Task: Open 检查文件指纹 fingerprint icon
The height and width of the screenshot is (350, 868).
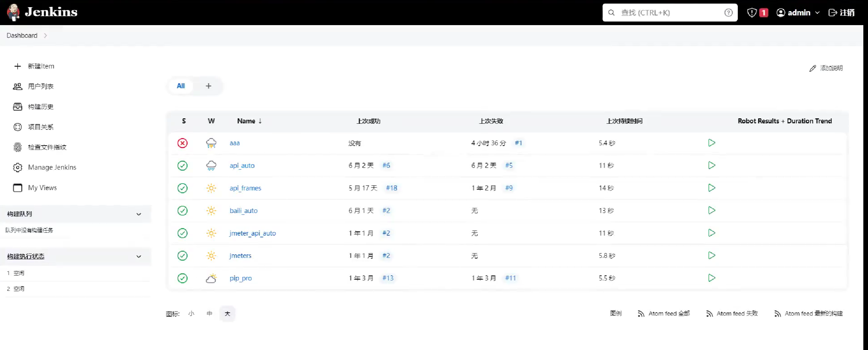Action: [18, 147]
